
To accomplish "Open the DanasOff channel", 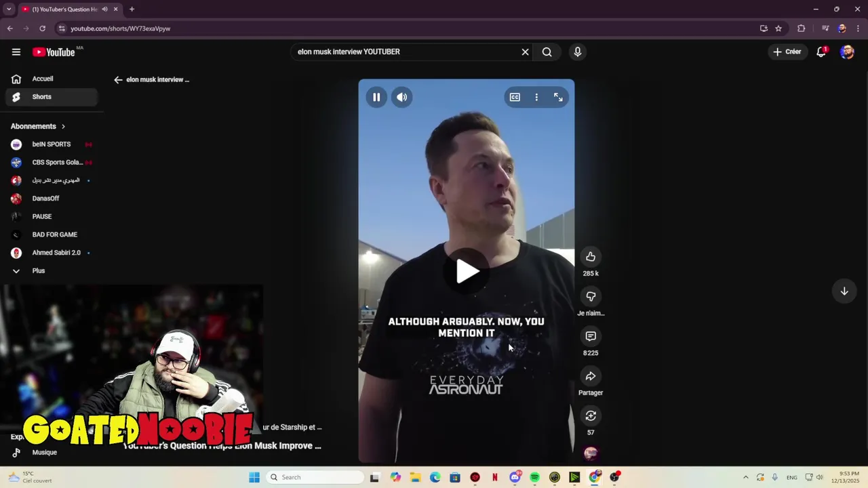I will (52, 199).
